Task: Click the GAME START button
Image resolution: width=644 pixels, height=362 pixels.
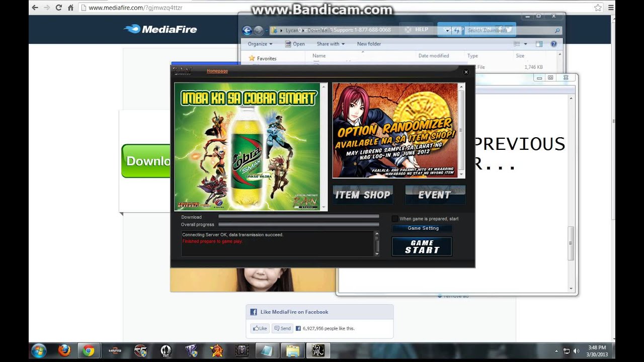Action: pos(422,246)
